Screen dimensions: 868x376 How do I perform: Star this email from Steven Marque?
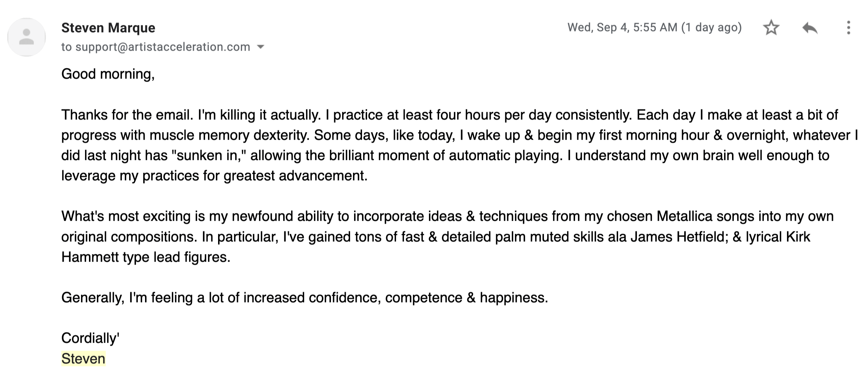pos(771,28)
